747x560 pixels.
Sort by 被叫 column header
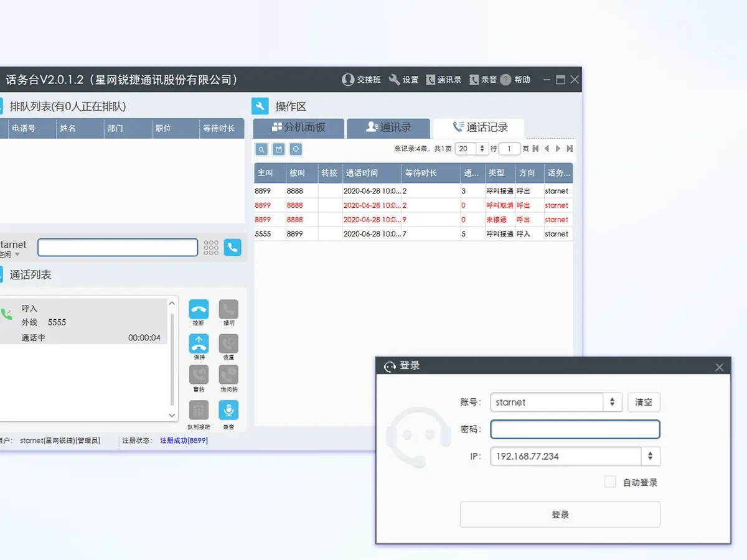(302, 173)
